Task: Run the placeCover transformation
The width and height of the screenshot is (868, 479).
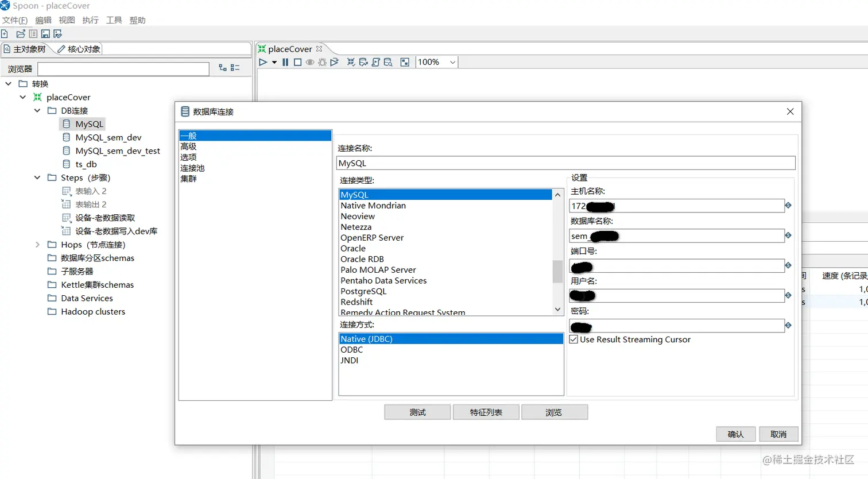Action: coord(263,62)
